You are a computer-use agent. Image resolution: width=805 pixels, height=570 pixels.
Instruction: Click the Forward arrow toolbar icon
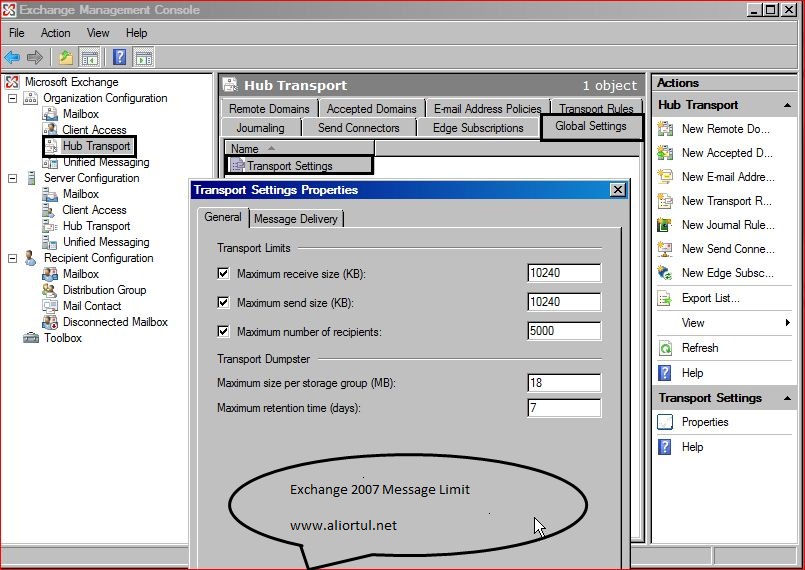tap(35, 57)
